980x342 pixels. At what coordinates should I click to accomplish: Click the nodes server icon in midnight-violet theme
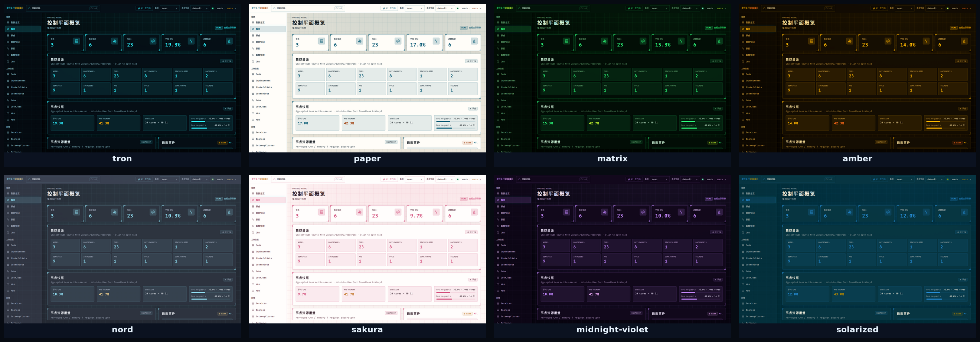pyautogui.click(x=567, y=212)
